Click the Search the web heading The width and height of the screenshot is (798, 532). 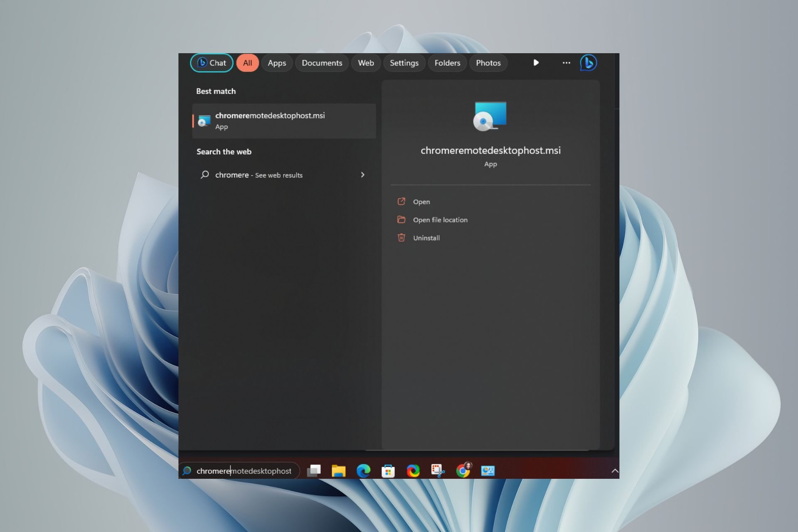(x=224, y=152)
